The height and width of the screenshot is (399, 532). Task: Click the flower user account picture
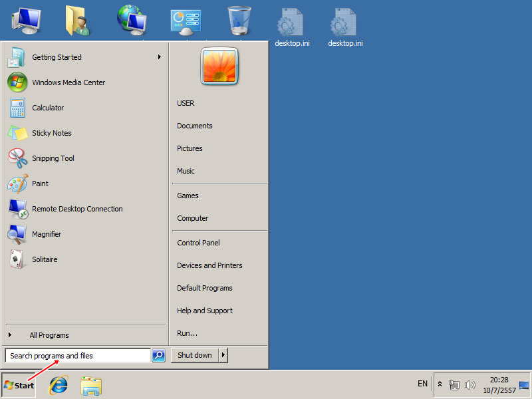pyautogui.click(x=219, y=66)
